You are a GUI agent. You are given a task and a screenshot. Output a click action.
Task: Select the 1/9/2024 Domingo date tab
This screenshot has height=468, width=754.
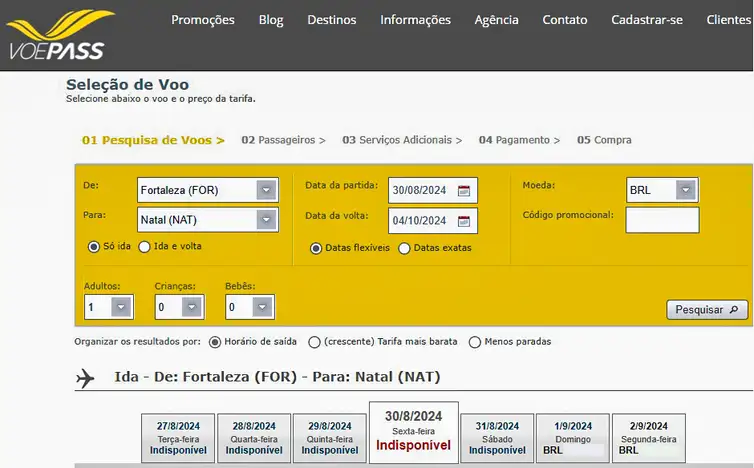(572, 438)
